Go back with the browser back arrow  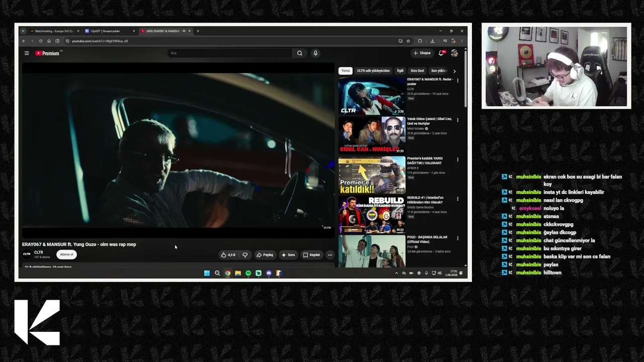coord(24,41)
